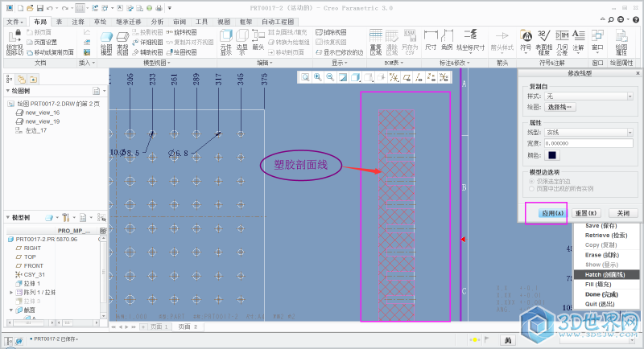Insert a 常规视图 general view
This screenshot has width=644, height=349.
click(123, 43)
